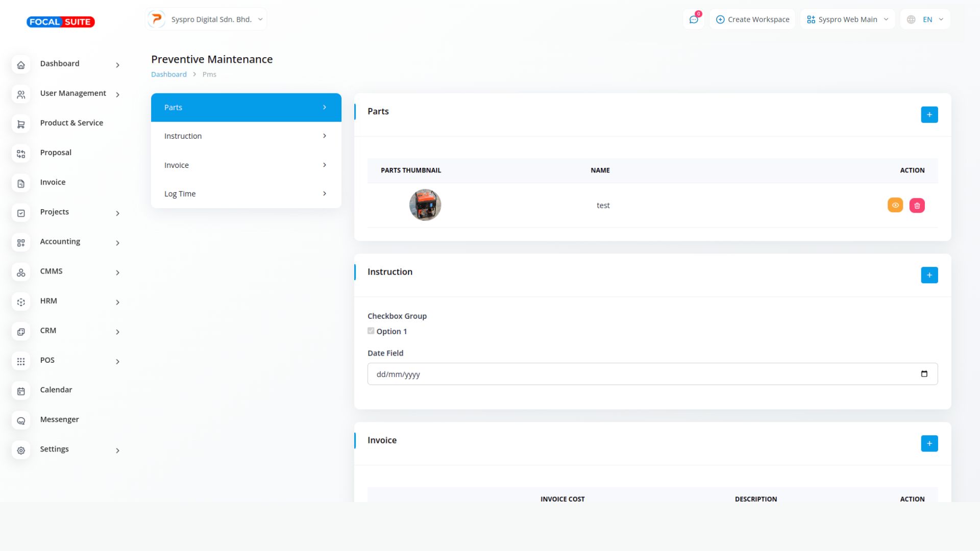Follow the Dashboard breadcrumb link
This screenshot has width=980, height=551.
pyautogui.click(x=168, y=74)
